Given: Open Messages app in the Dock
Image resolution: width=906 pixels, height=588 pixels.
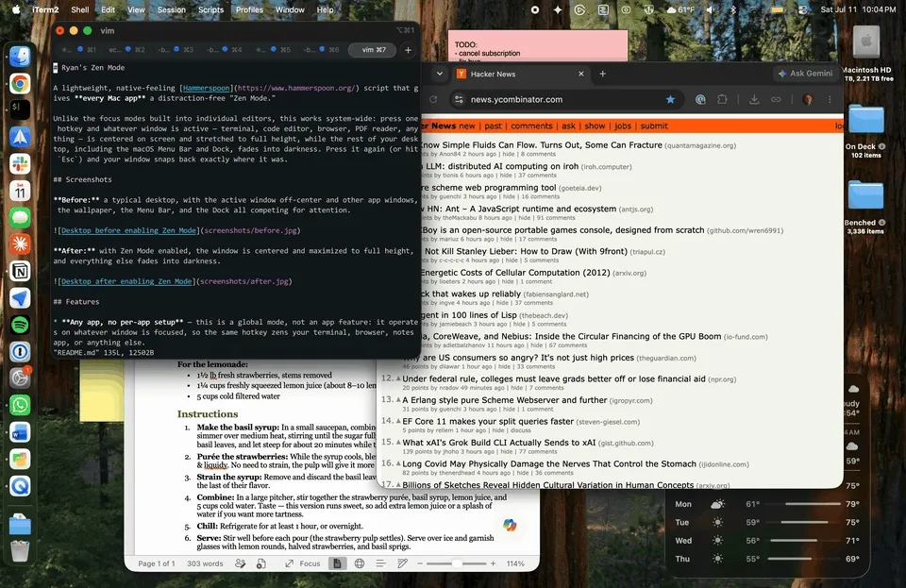Looking at the screenshot, I should 20,218.
